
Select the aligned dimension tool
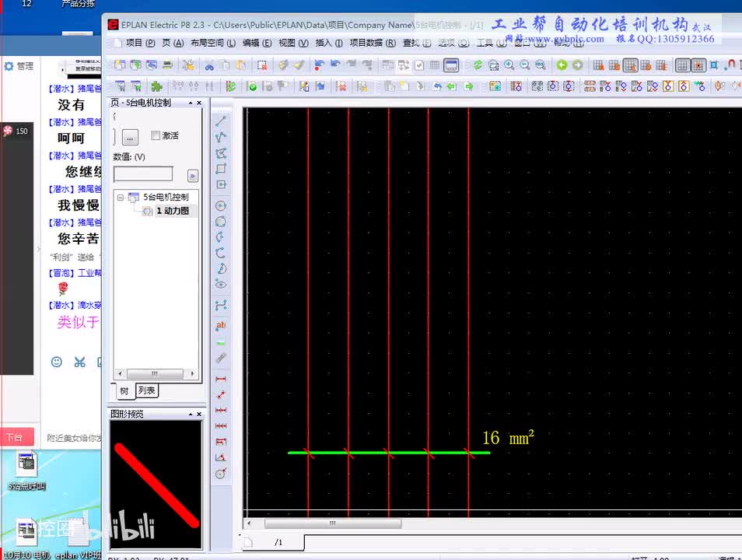(221, 394)
